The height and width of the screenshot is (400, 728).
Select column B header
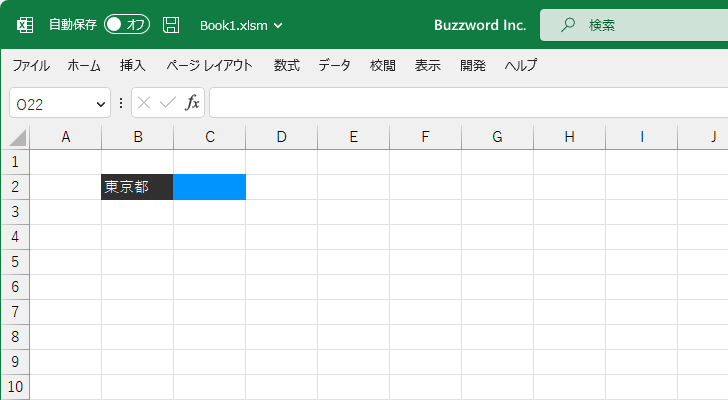tap(137, 137)
